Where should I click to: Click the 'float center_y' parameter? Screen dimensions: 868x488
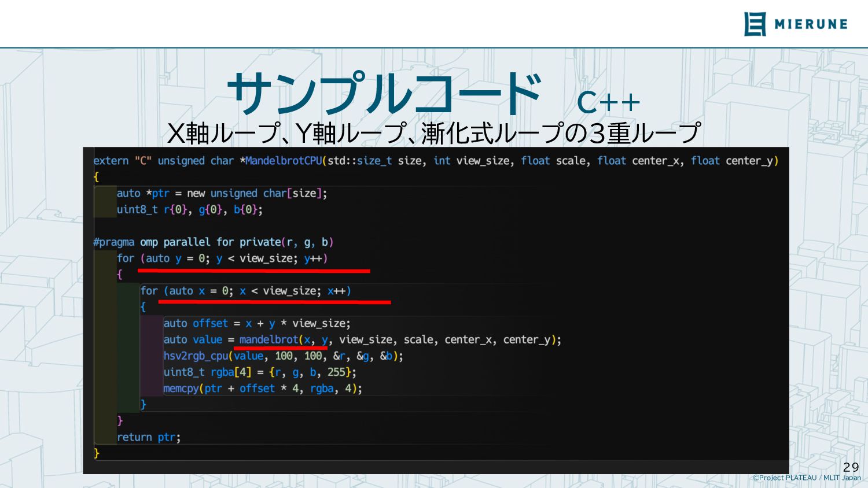click(x=732, y=161)
